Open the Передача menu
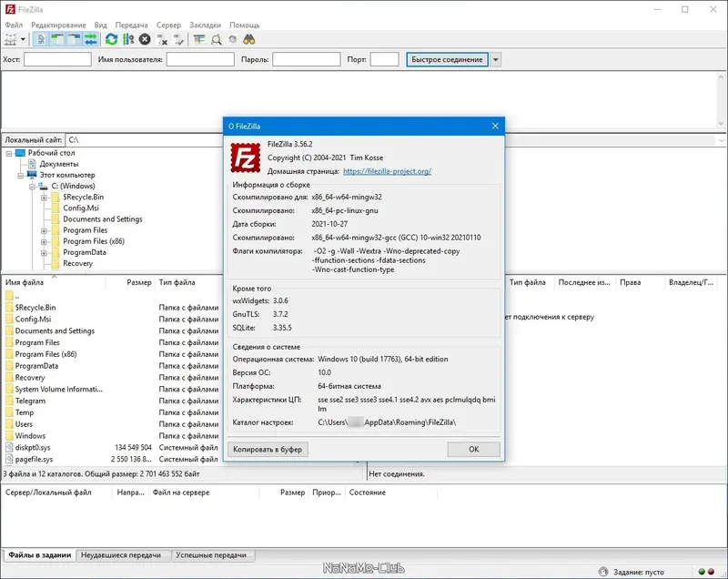 [x=131, y=25]
